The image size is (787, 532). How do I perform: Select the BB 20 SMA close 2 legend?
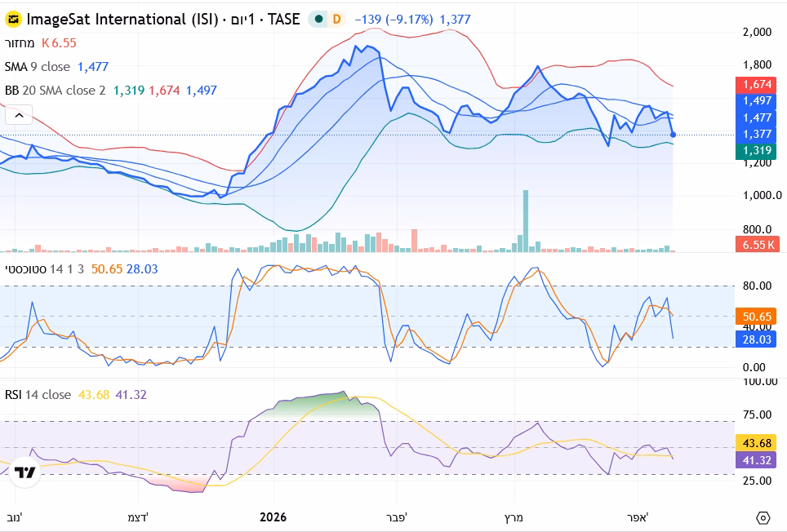point(55,91)
